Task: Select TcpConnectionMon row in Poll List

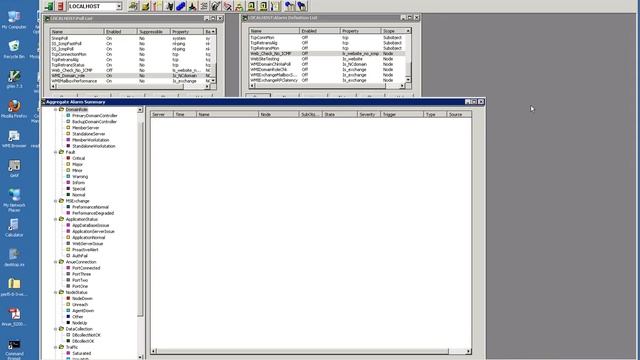Action: tap(131, 54)
